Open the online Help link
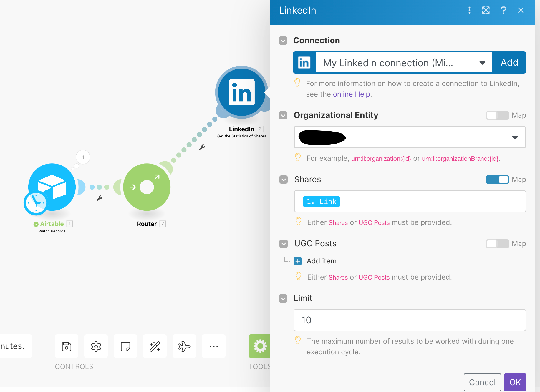The width and height of the screenshot is (540, 392). coord(352,94)
